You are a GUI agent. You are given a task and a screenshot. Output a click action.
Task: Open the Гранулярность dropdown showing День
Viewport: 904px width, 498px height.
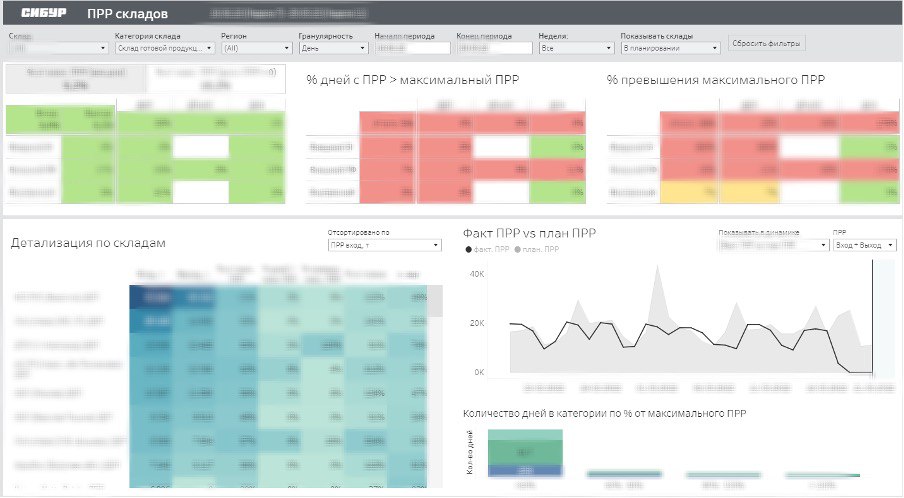pyautogui.click(x=333, y=48)
